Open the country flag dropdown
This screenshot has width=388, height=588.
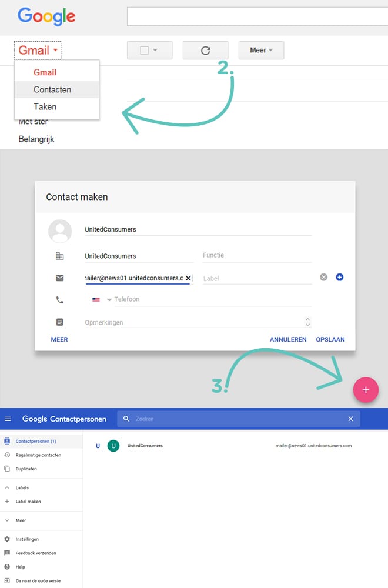pyautogui.click(x=102, y=300)
